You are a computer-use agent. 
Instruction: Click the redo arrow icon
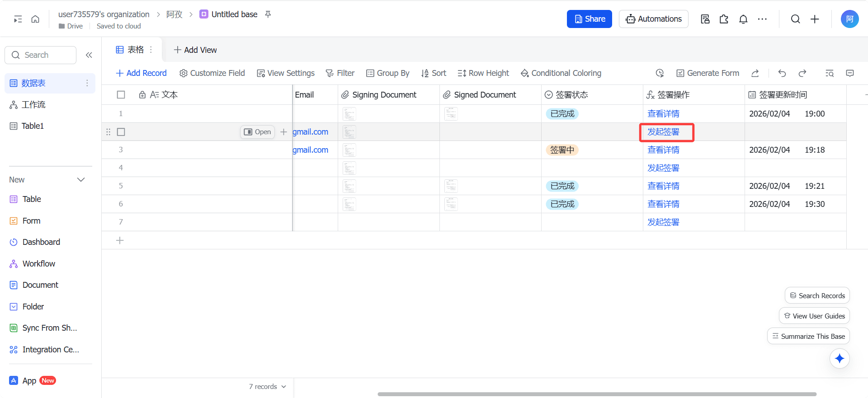(802, 73)
